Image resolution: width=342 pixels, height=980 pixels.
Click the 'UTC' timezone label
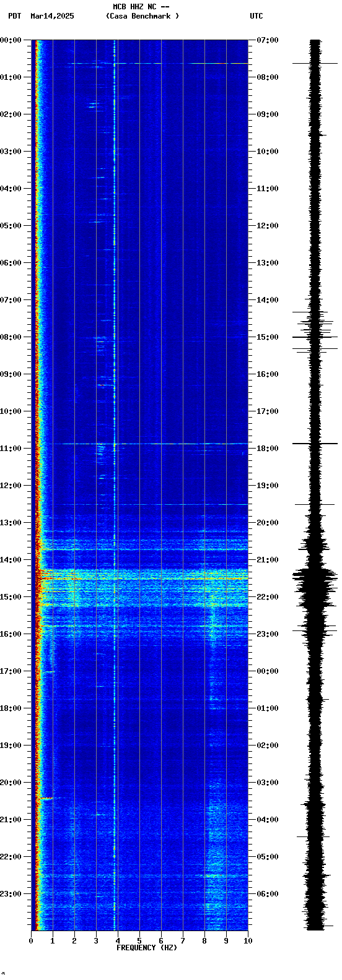pyautogui.click(x=256, y=16)
